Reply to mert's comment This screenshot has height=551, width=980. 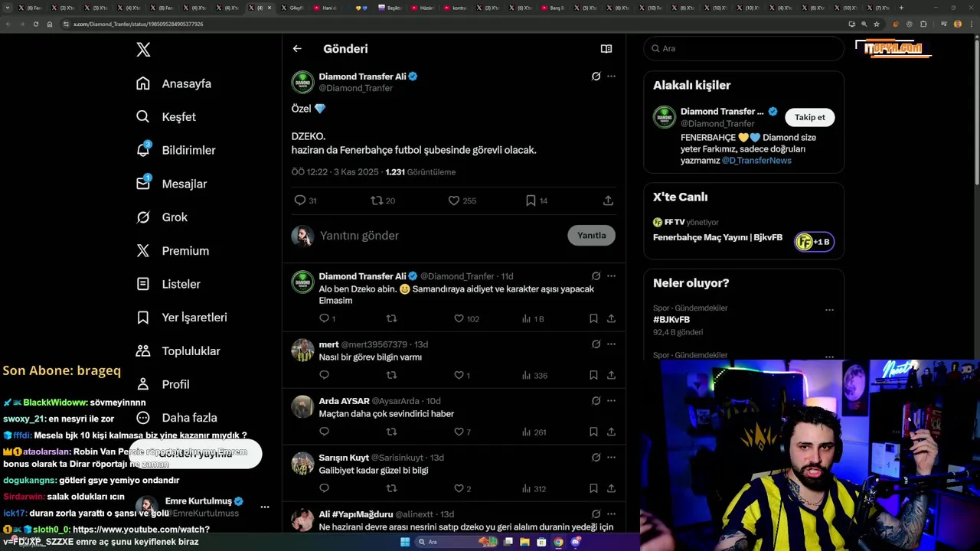click(x=324, y=375)
